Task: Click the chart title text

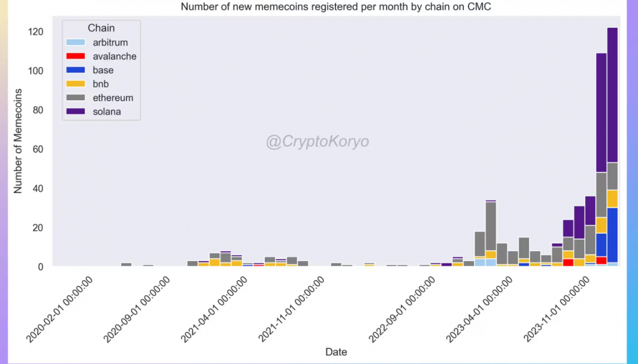Action: pyautogui.click(x=336, y=7)
